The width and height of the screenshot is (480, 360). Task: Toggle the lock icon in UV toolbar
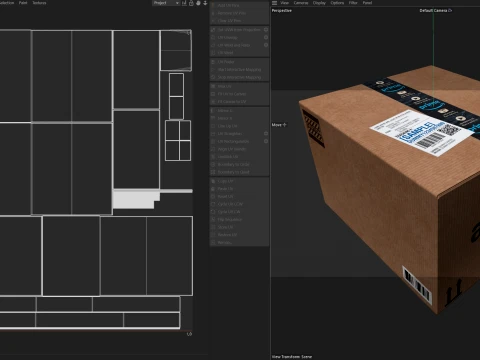point(191,3)
